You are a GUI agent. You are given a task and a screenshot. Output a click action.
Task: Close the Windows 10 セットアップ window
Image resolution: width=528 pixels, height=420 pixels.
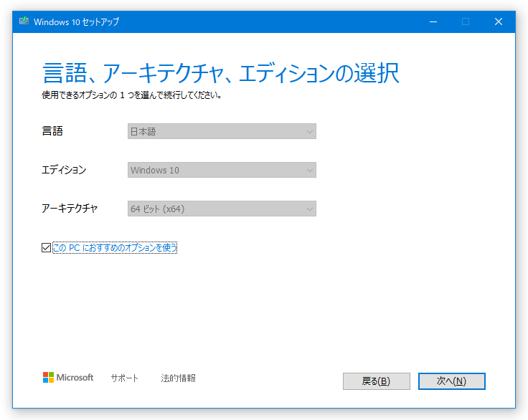(499, 22)
